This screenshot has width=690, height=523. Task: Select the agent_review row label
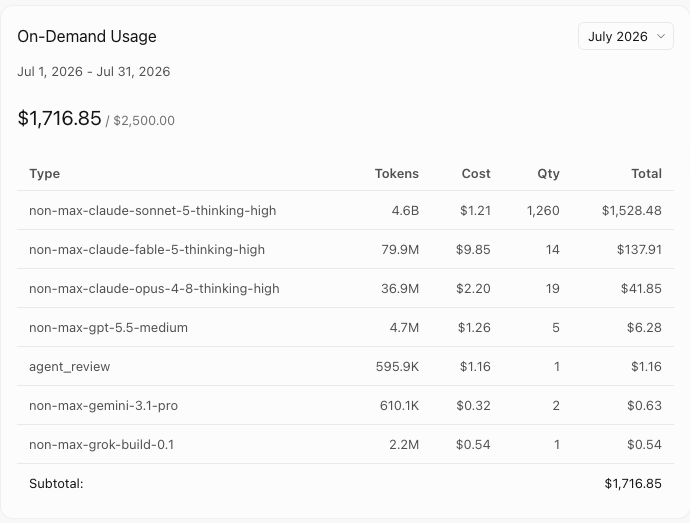(x=70, y=367)
